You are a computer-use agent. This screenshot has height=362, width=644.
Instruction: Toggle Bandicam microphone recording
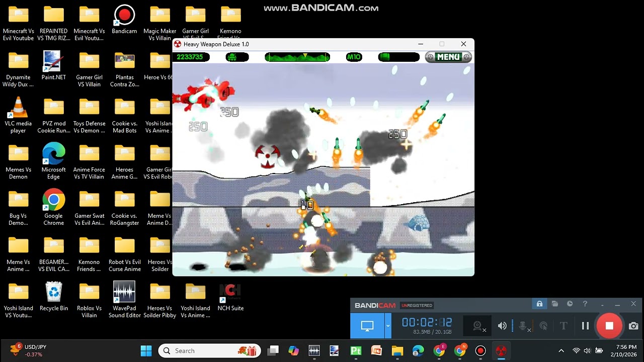523,326
